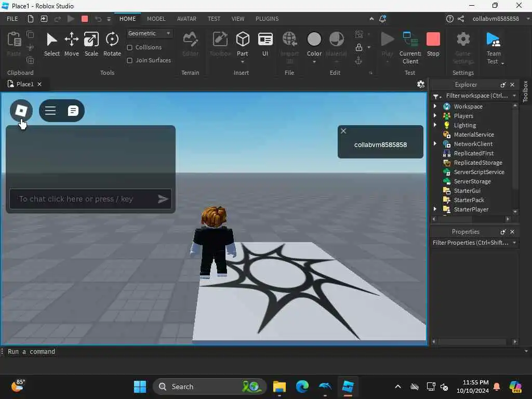Select the Place1 document tab
The image size is (532, 399).
25,84
